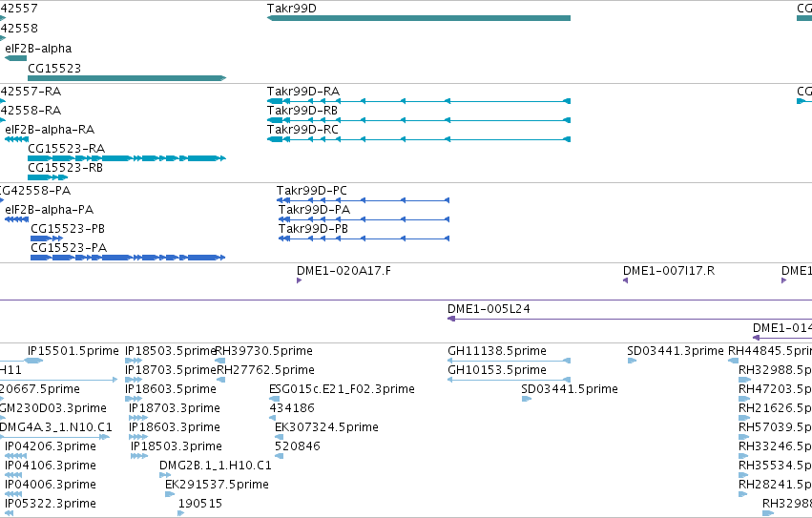Select the Takr99D-PC protein feature
Image resolution: width=812 pixels, height=518 pixels.
tap(363, 200)
